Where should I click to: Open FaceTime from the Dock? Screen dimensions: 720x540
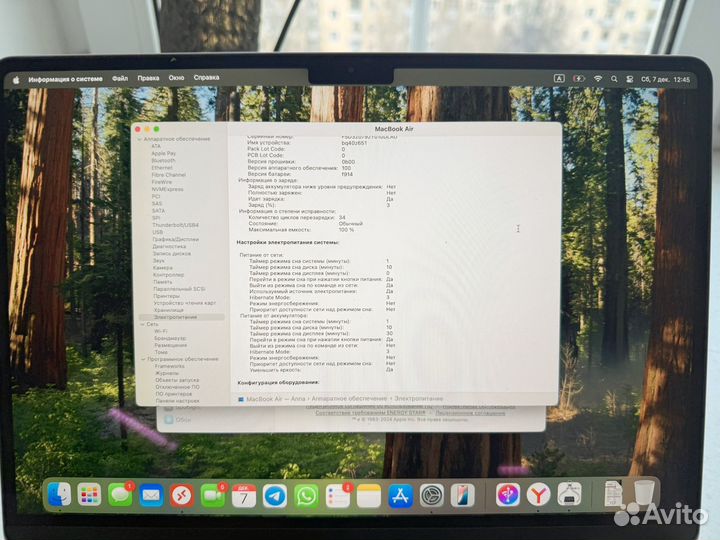point(213,495)
